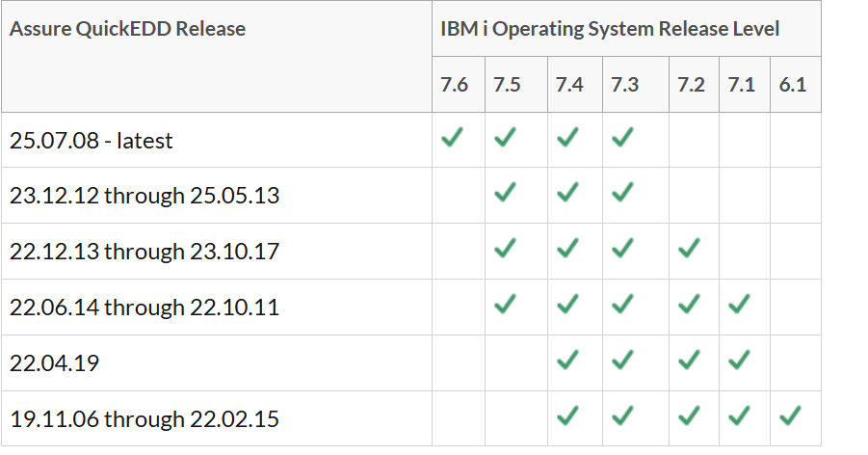Select the 7.6 column header
Viewport: 868px width, 455px height.
pyautogui.click(x=455, y=85)
